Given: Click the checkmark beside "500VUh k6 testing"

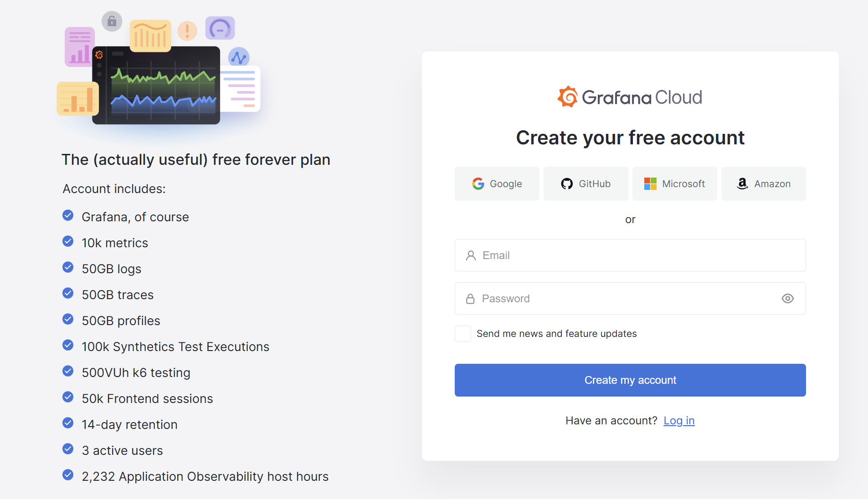Looking at the screenshot, I should [68, 371].
